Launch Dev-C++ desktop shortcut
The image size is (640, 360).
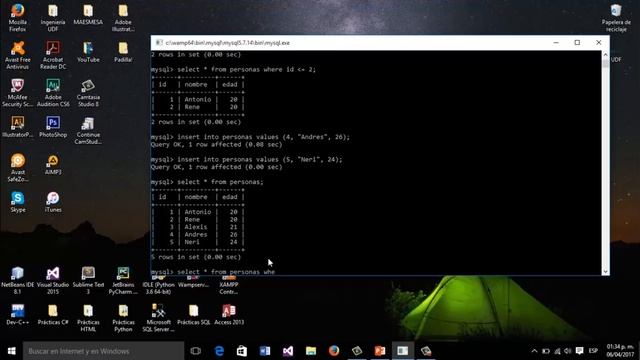point(18,315)
